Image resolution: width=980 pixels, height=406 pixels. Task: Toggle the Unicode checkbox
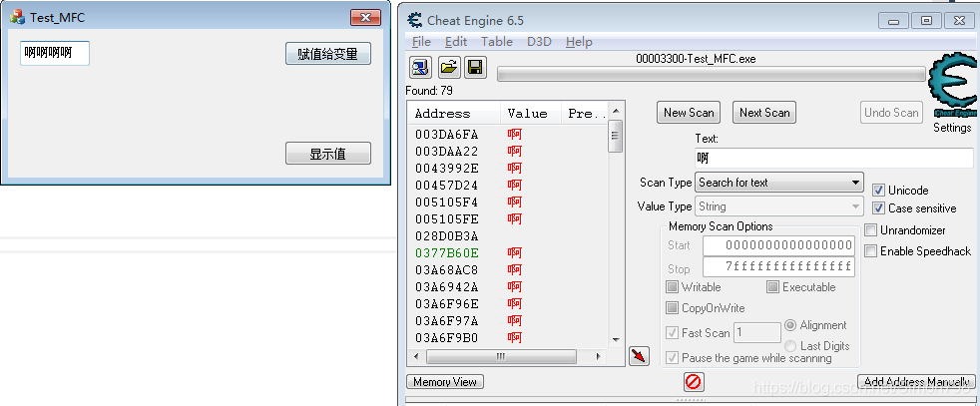(879, 191)
